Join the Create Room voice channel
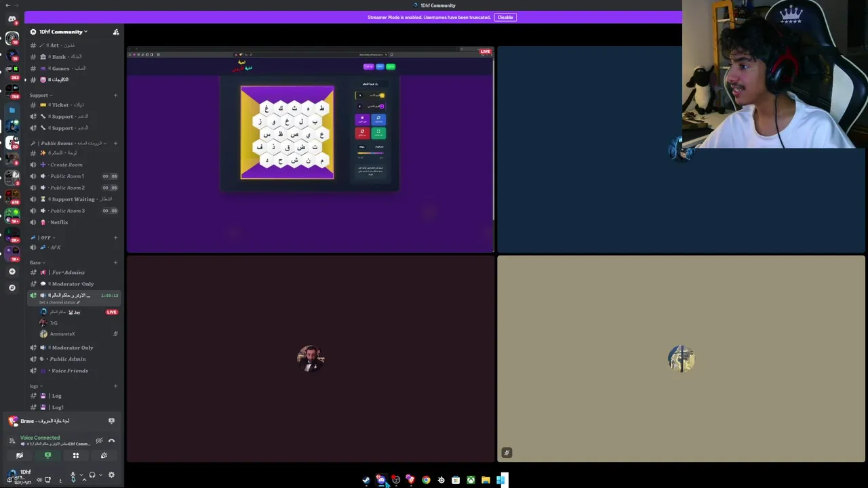Screen dimensions: 868x488 pos(75,165)
